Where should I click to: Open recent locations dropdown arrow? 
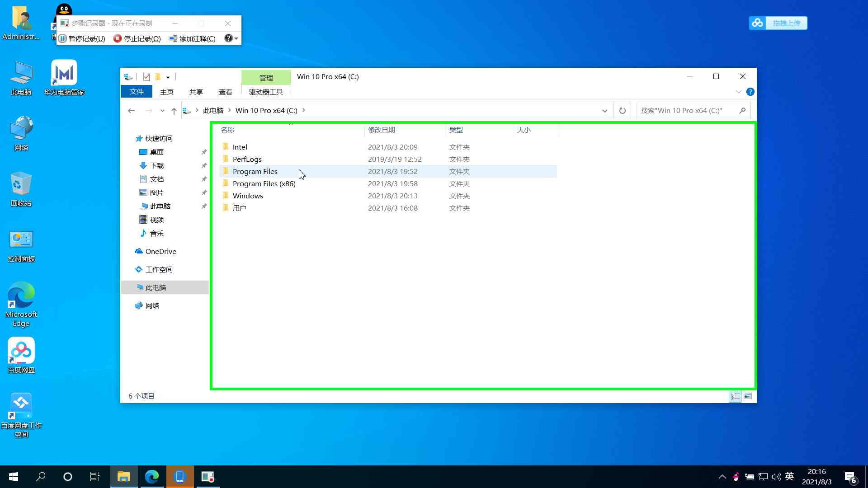(x=162, y=111)
